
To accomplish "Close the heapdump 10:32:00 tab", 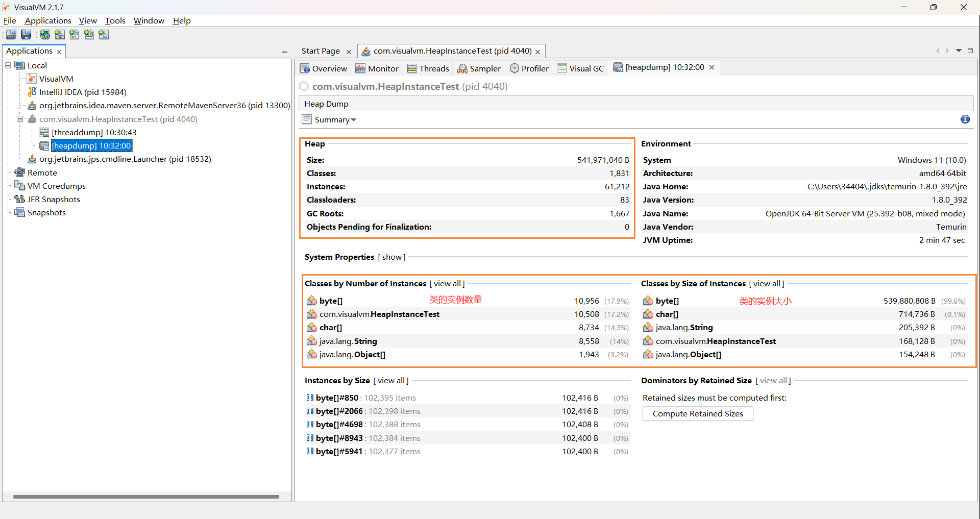I will [712, 67].
